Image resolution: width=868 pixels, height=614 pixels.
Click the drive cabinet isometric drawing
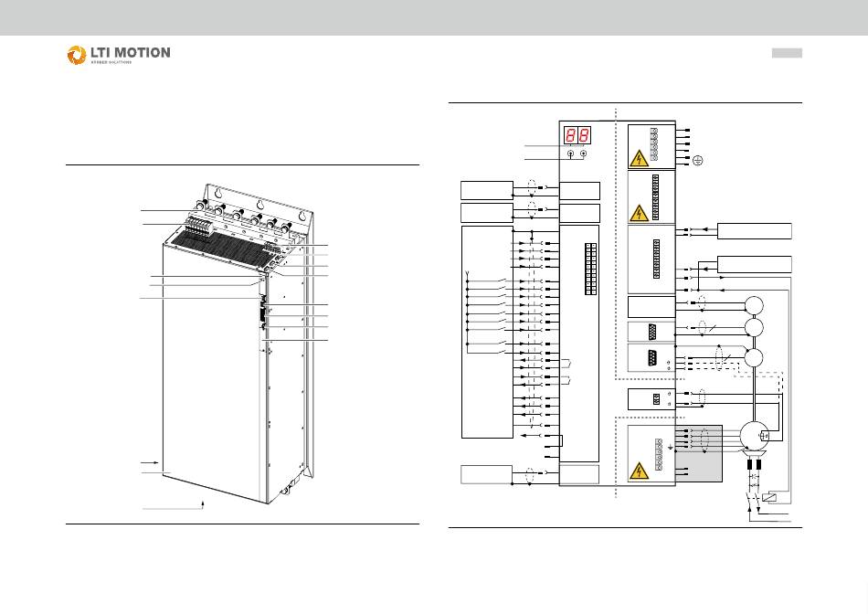click(238, 344)
